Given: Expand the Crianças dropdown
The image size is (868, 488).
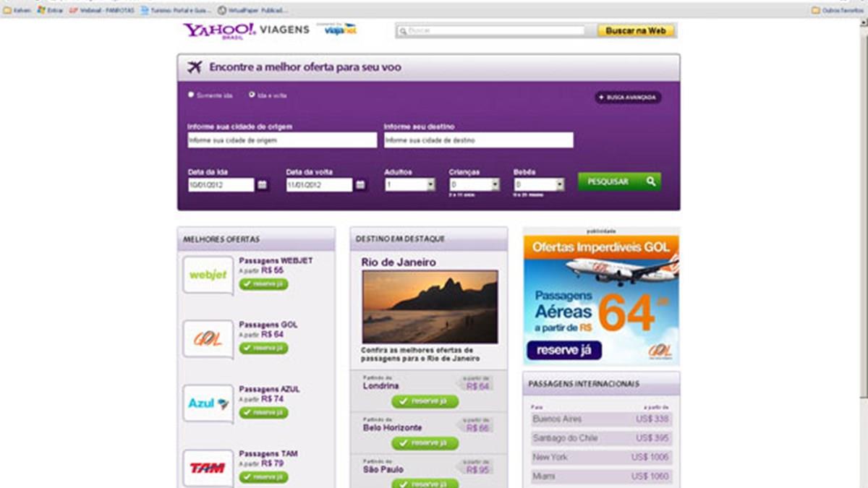Looking at the screenshot, I should pyautogui.click(x=495, y=185).
